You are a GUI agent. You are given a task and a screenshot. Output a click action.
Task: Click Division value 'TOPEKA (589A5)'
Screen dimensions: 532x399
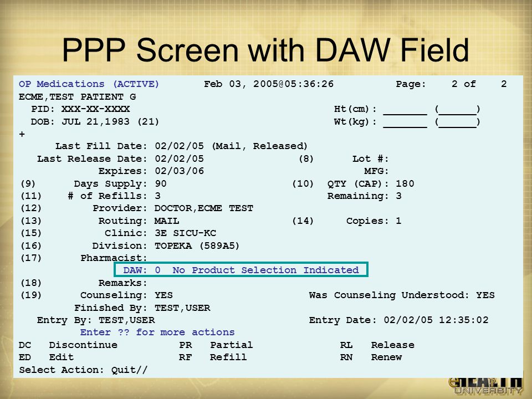(x=197, y=245)
